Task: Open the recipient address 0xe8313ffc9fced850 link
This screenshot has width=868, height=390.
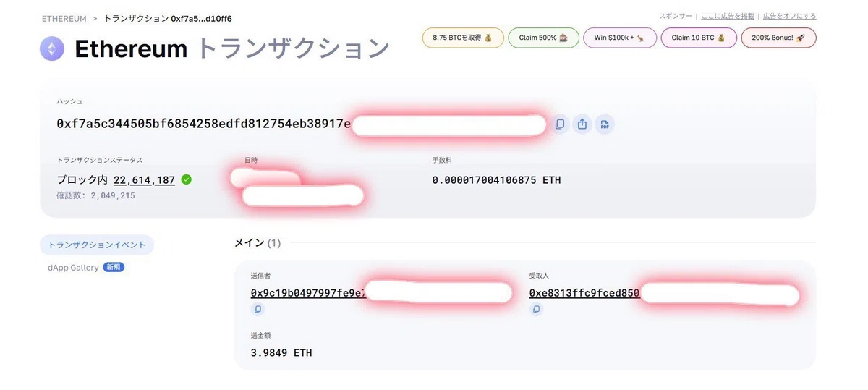Action: (584, 293)
